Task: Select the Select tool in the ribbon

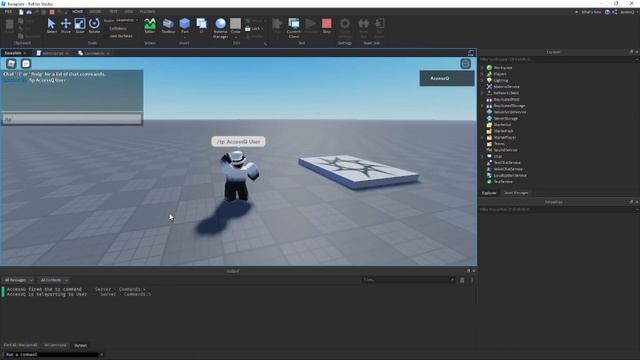Action: click(51, 26)
